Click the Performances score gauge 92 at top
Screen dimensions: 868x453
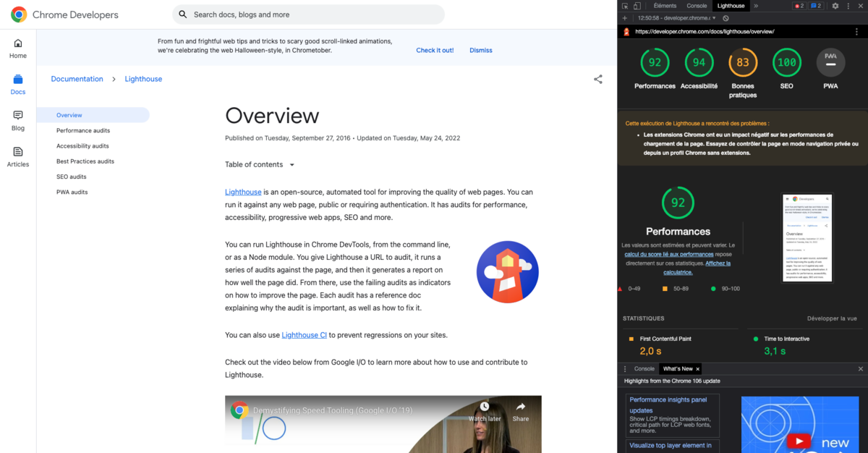(x=655, y=62)
